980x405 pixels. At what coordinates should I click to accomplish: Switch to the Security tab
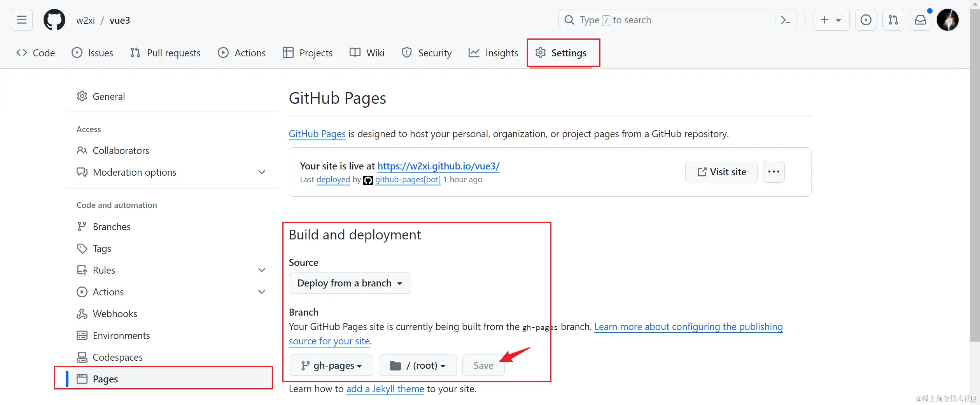(427, 53)
